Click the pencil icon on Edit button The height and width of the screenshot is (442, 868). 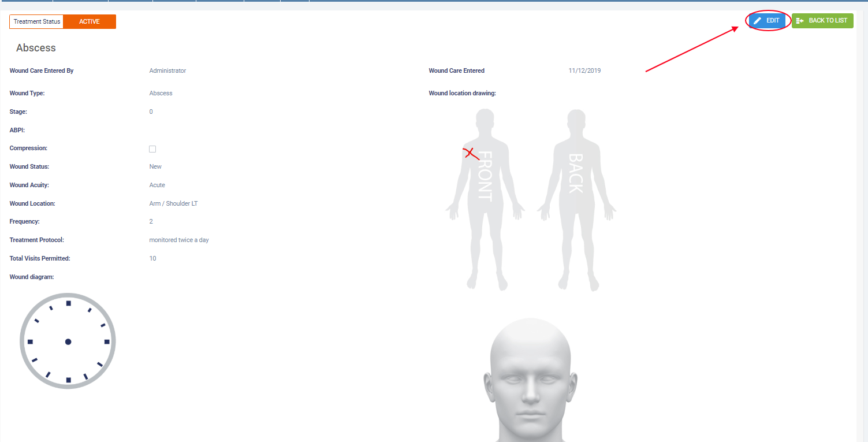click(758, 21)
